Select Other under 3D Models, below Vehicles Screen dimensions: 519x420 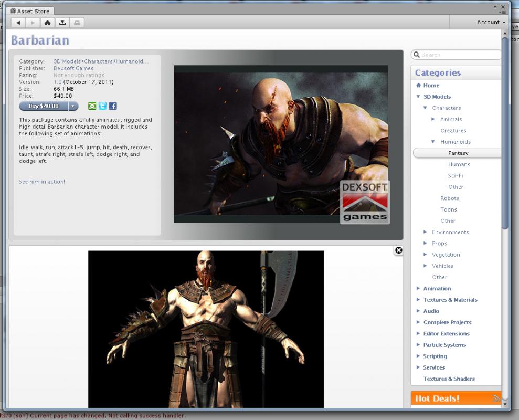point(439,277)
